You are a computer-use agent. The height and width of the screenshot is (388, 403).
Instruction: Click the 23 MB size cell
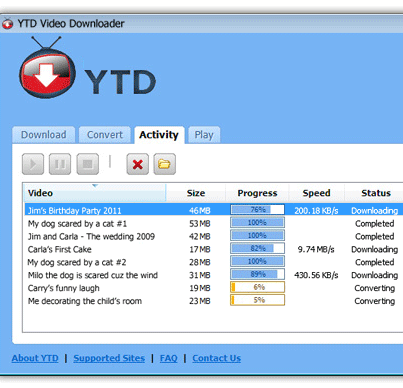pos(200,301)
